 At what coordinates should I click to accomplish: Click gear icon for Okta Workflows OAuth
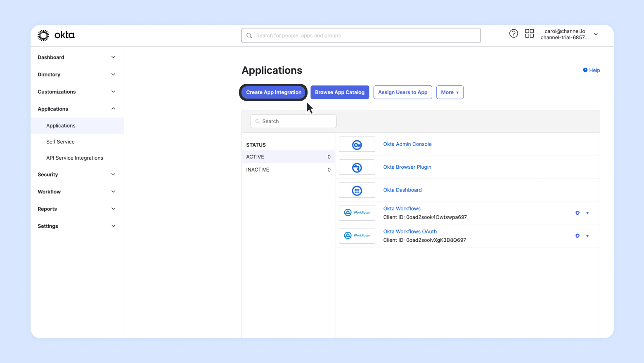coord(578,236)
